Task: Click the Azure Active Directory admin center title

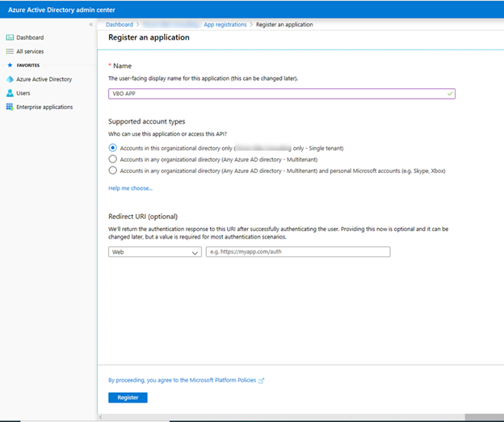Action: coord(61,10)
